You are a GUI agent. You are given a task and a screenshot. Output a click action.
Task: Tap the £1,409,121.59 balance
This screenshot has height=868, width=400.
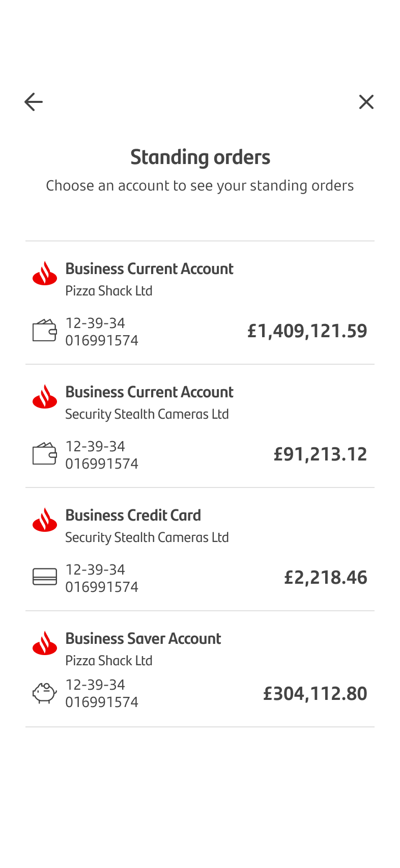pyautogui.click(x=307, y=331)
